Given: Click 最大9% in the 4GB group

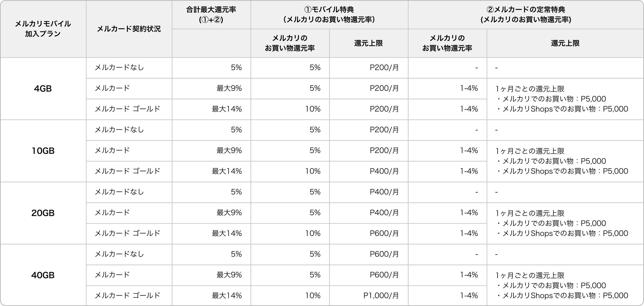Looking at the screenshot, I should click(x=229, y=88).
